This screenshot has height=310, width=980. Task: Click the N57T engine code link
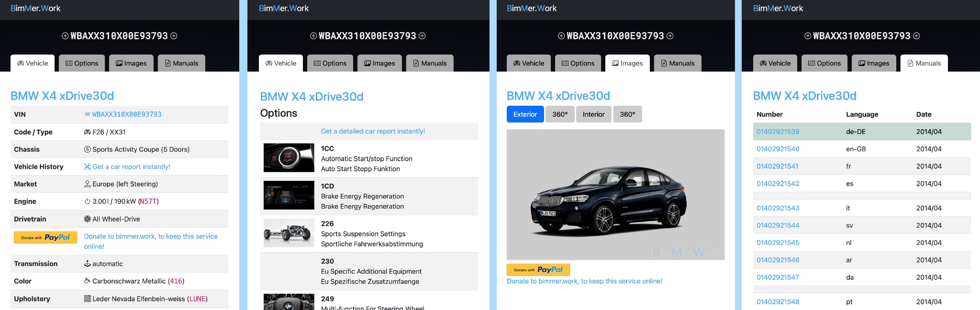pos(148,201)
